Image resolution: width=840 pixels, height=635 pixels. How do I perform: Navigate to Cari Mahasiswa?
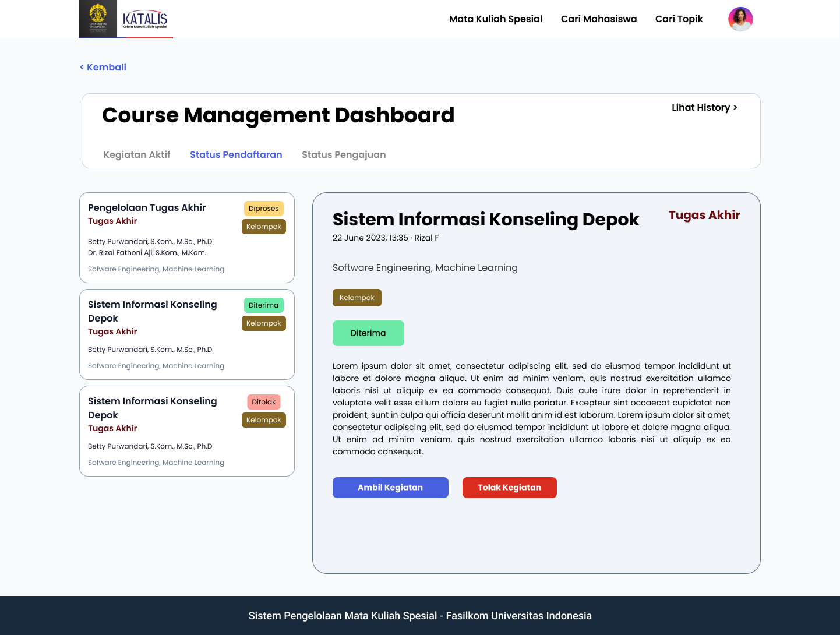pyautogui.click(x=598, y=19)
